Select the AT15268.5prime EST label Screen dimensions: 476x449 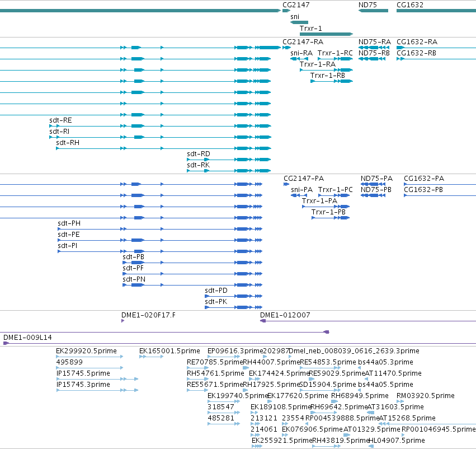click(x=407, y=418)
